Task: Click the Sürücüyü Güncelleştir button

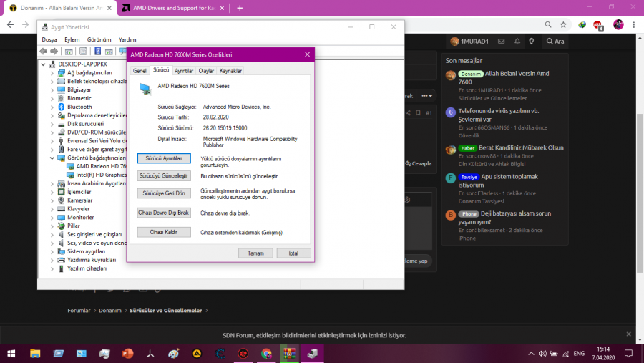Action: [164, 176]
